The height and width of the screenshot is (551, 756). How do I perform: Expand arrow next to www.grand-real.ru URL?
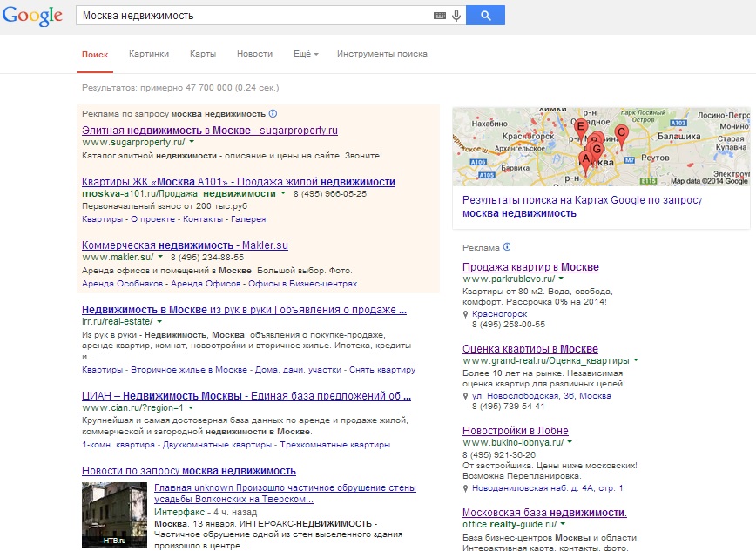636,360
